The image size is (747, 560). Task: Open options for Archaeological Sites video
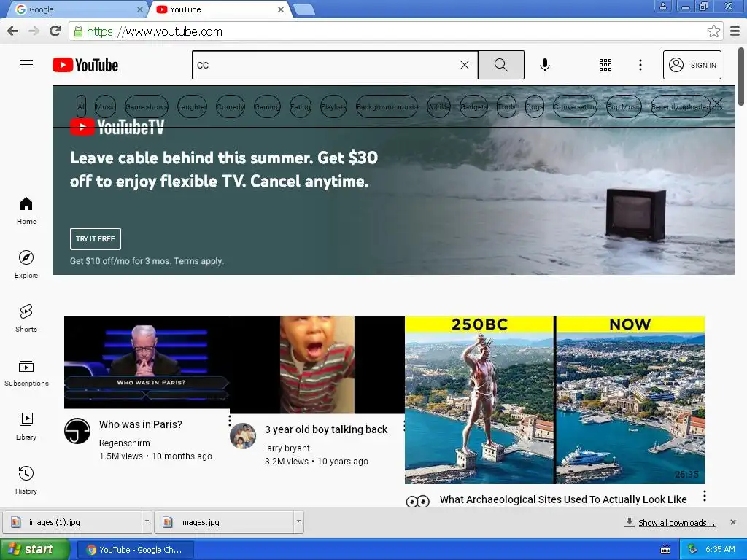pos(705,496)
